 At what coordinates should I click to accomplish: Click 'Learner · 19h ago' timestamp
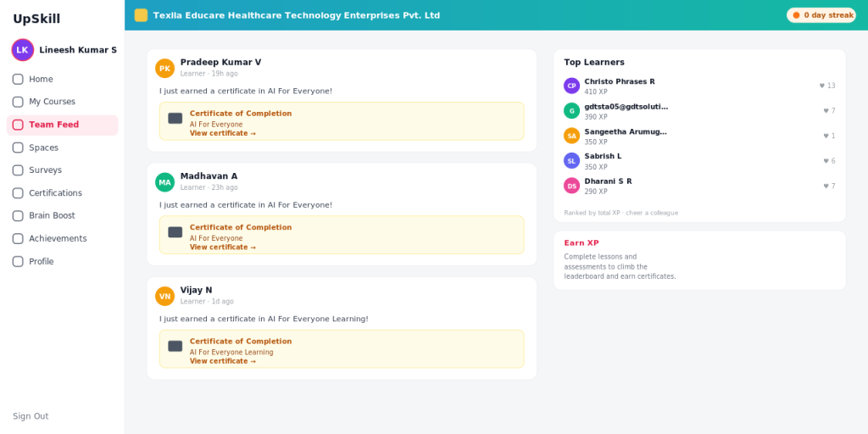pos(209,74)
